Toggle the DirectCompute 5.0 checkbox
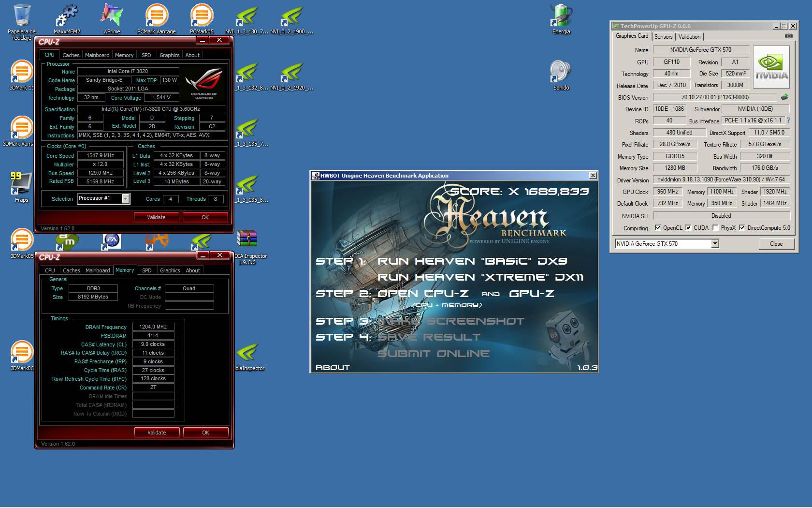Viewport: 812px width, 508px height. click(741, 227)
